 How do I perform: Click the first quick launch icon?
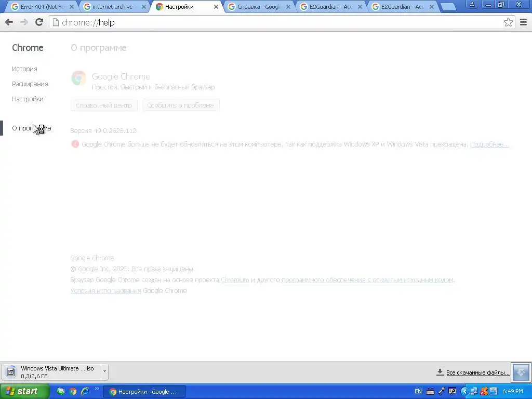click(61, 391)
